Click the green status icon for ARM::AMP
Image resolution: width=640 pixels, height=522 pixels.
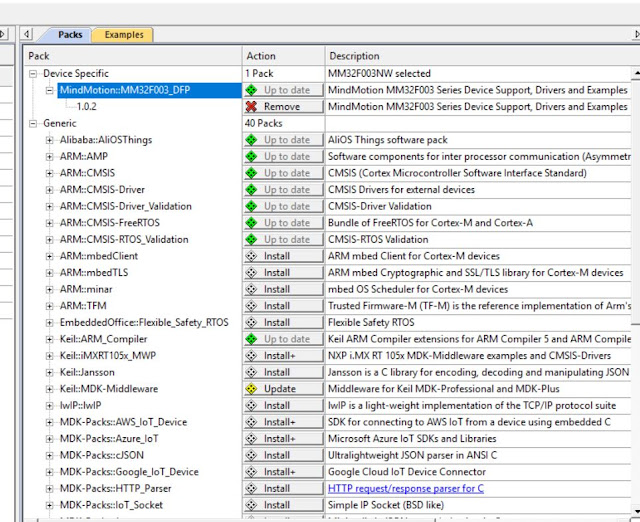pos(251,156)
